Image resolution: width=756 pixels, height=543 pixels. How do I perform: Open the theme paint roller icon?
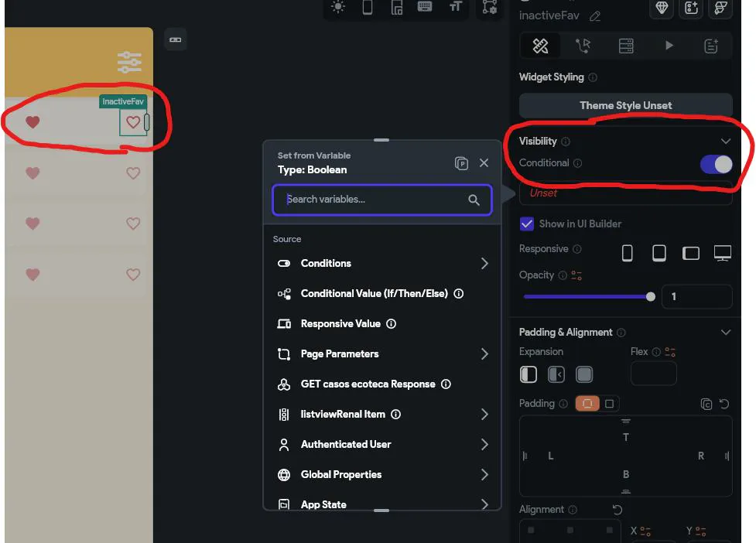pos(721,8)
